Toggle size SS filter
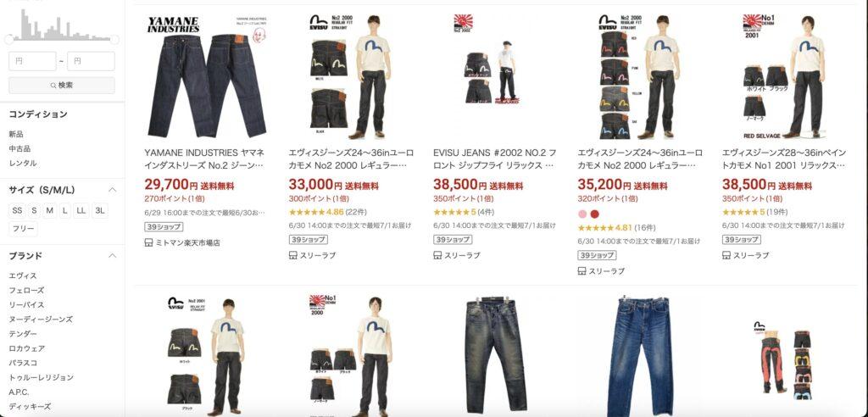868x417 pixels. coord(17,210)
